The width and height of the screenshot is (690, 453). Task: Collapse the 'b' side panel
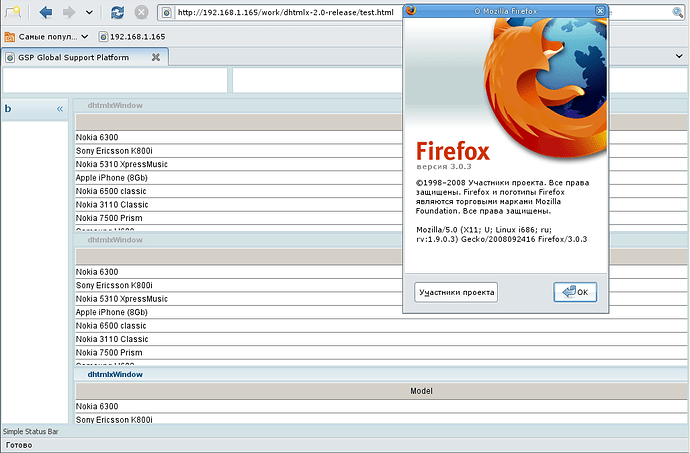coord(60,109)
